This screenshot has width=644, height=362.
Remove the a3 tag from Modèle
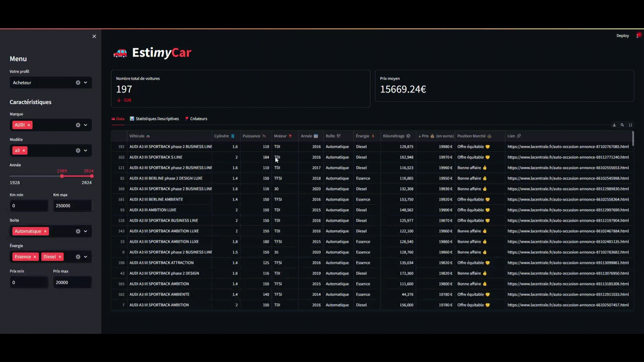[24, 150]
